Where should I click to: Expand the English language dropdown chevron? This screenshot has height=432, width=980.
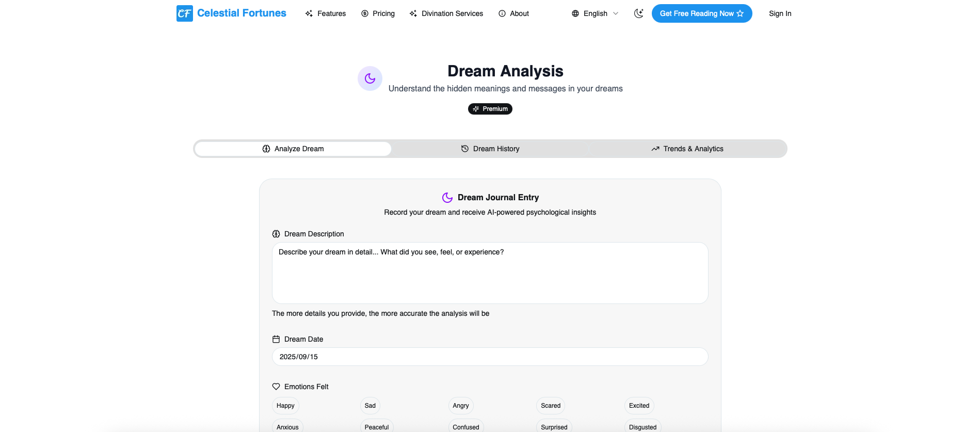click(x=616, y=13)
